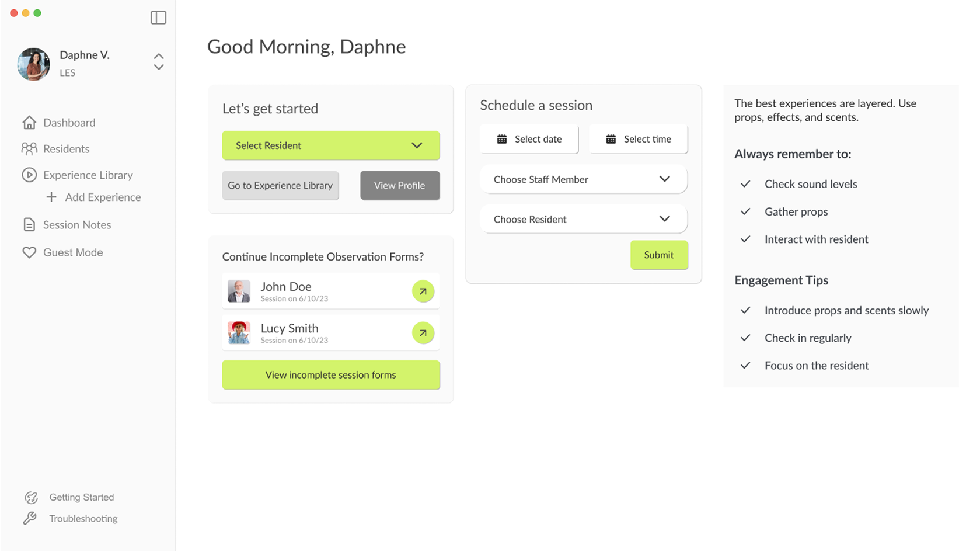980x552 pixels.
Task: Click Daphne's profile avatar picture
Action: 33,64
